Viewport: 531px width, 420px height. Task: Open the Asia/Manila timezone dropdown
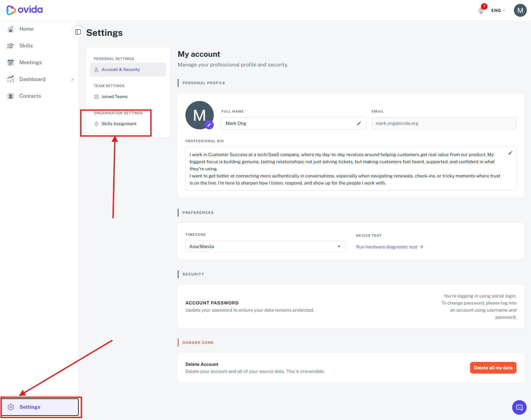(265, 246)
